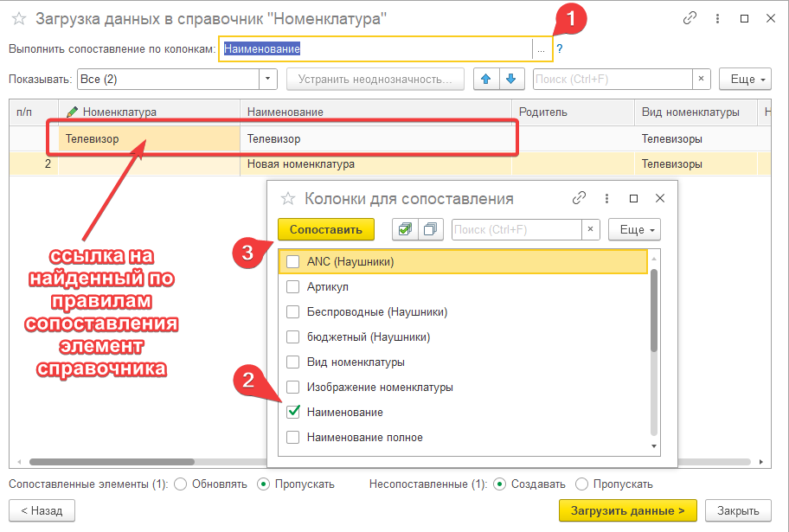Click the favorite star in main window title
789x532 pixels.
coord(18,18)
